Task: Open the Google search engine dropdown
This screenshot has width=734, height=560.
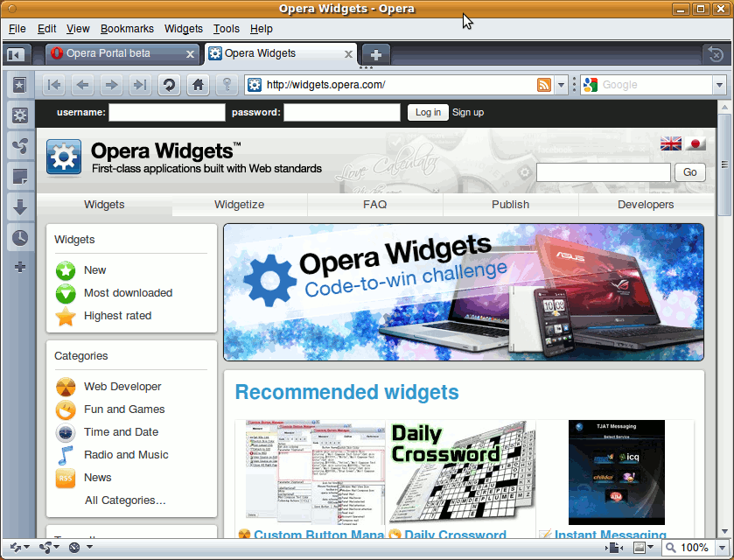Action: coord(720,85)
